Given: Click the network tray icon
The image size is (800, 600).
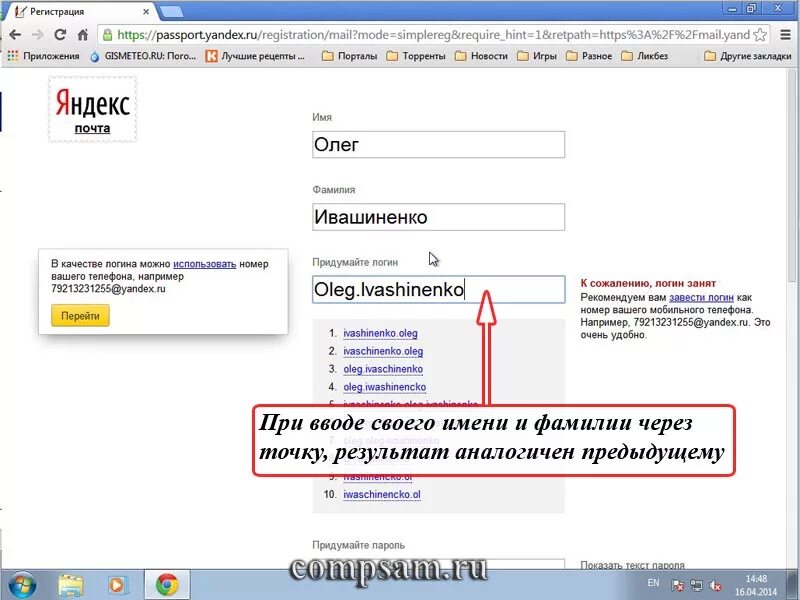Looking at the screenshot, I should point(696,585).
